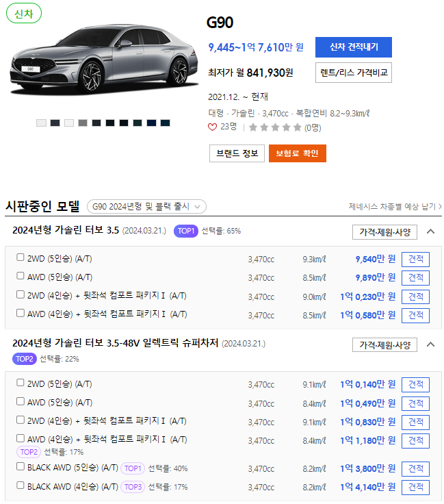Click 견적 for the 1억 0,230만 원 trim

415,297
